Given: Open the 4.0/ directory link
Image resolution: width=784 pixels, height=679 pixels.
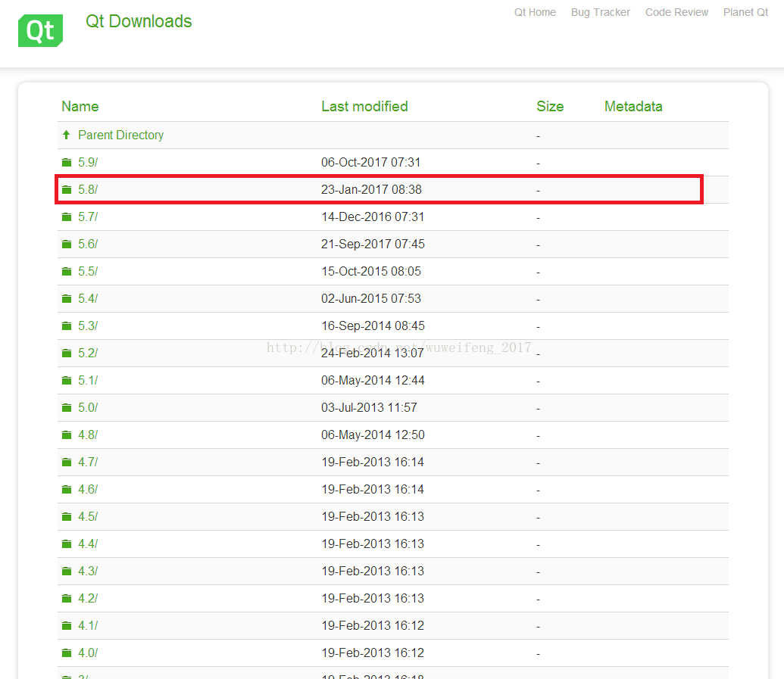Looking at the screenshot, I should point(88,653).
